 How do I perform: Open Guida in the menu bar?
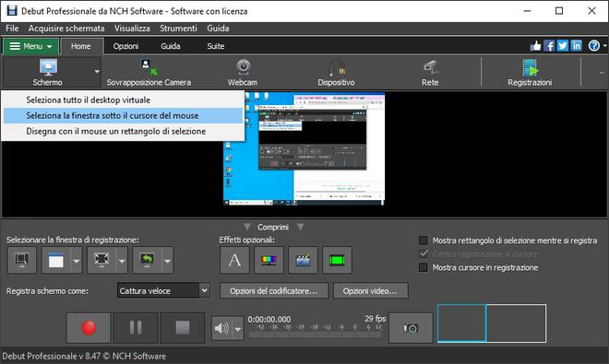(x=218, y=29)
